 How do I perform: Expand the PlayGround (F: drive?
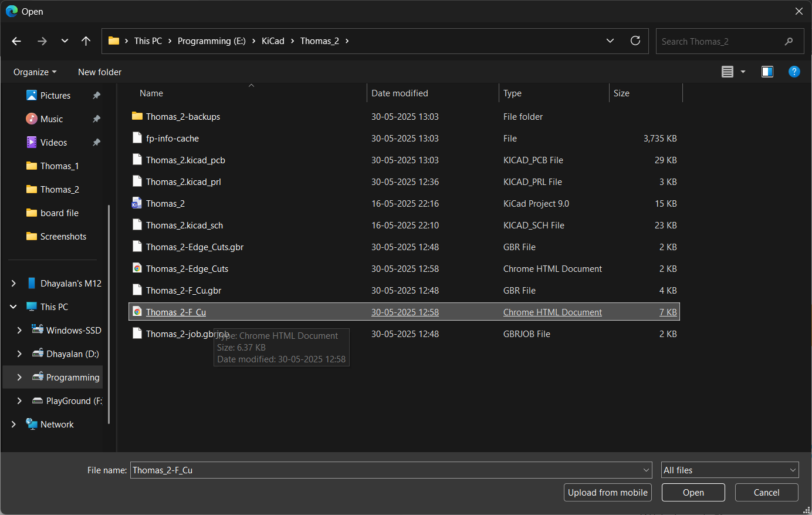point(19,400)
